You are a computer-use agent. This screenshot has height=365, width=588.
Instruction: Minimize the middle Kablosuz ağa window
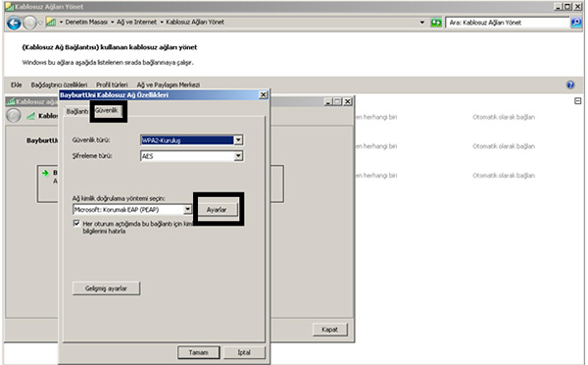(x=328, y=101)
